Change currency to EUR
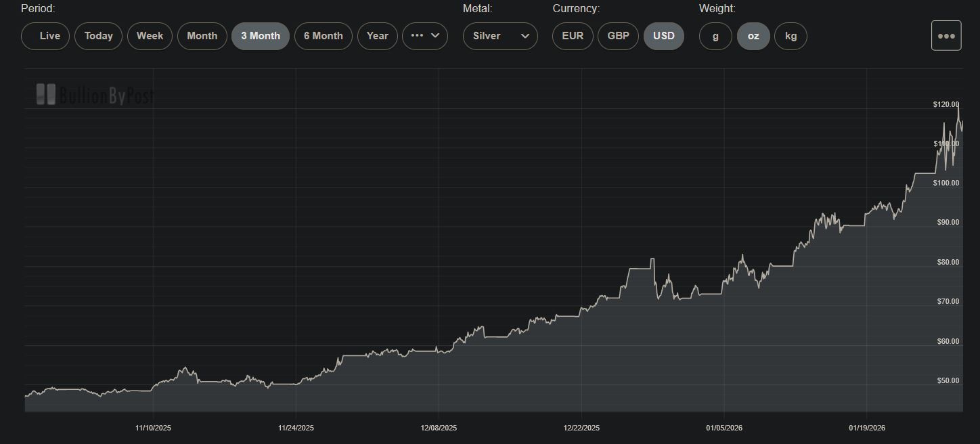The image size is (980, 444). click(x=573, y=36)
